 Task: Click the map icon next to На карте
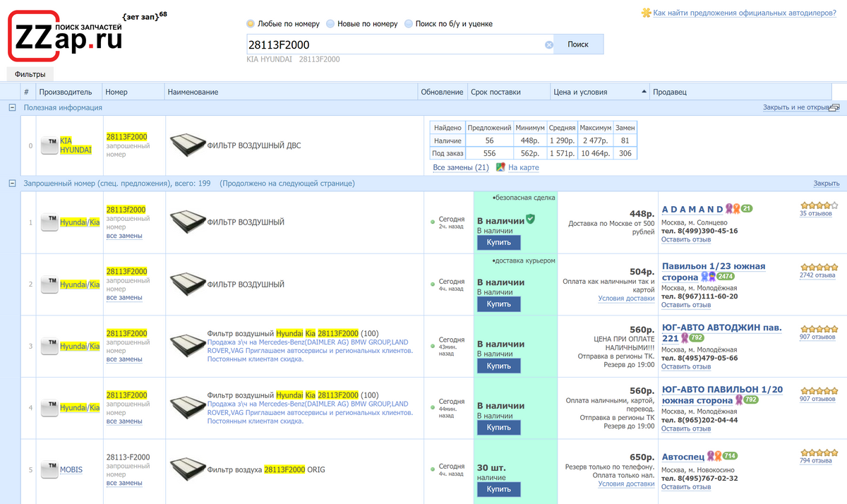pos(500,167)
